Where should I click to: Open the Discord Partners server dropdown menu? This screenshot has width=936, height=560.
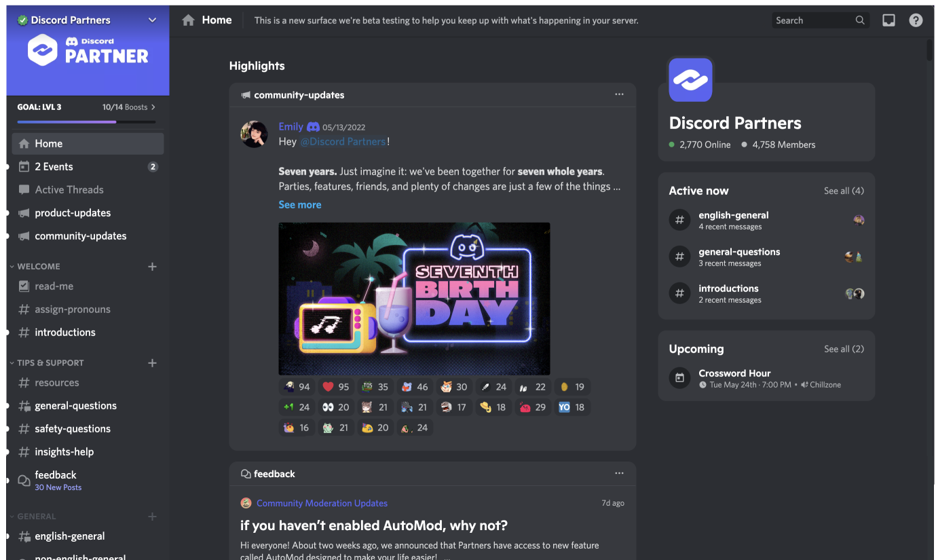pyautogui.click(x=152, y=20)
